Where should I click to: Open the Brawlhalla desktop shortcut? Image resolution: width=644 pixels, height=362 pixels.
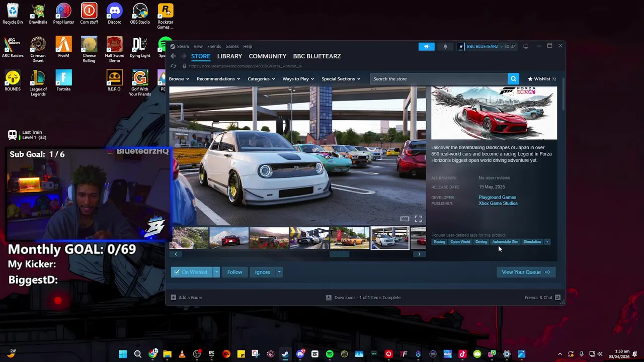tap(38, 14)
